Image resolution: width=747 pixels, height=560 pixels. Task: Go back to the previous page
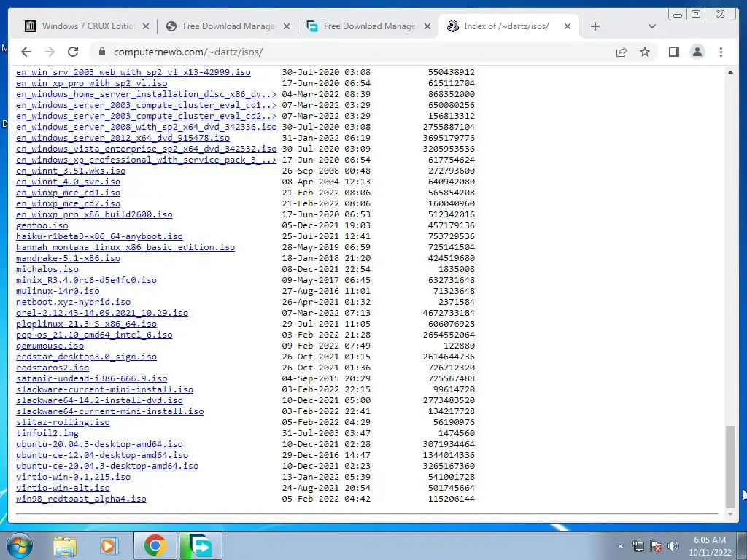click(26, 52)
